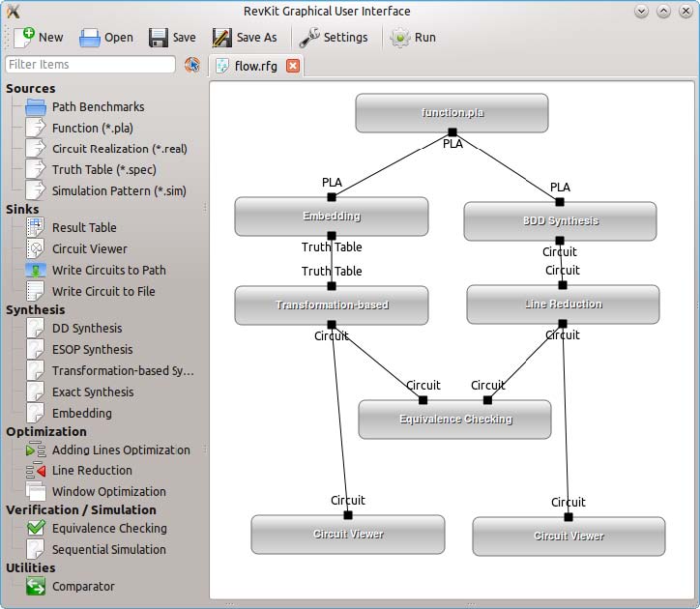700x609 pixels.
Task: Click the PLA input port on Embedding
Action: point(332,197)
